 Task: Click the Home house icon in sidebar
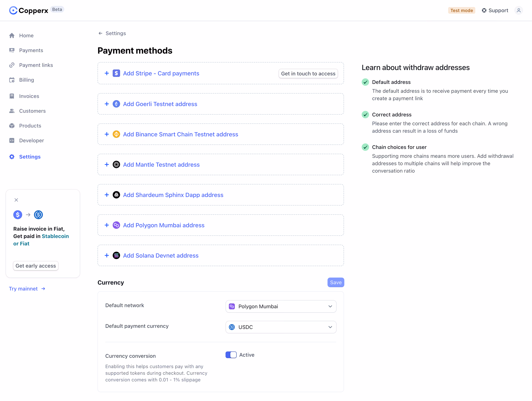click(x=12, y=36)
